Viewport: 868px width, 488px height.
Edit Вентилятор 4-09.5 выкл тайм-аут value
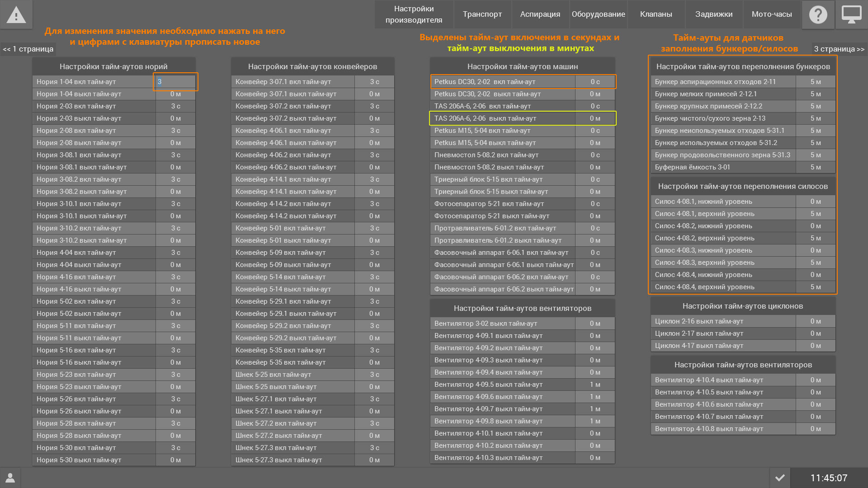pyautogui.click(x=595, y=385)
